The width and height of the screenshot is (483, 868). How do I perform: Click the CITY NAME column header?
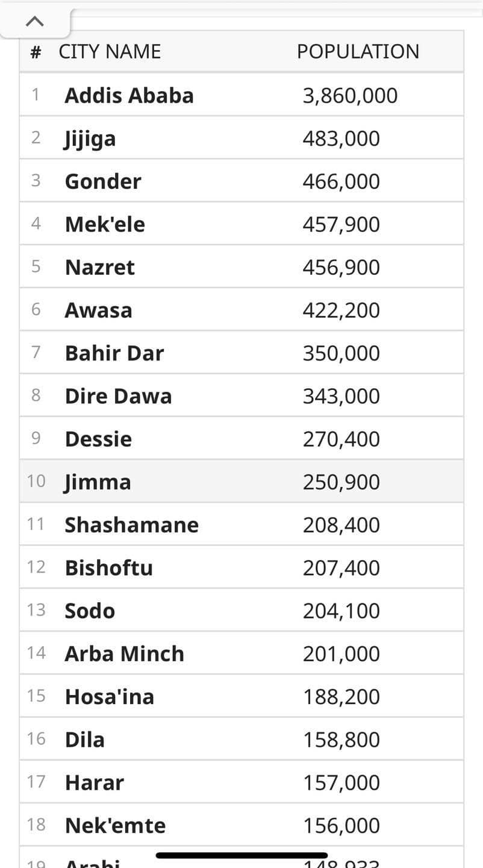(x=110, y=52)
